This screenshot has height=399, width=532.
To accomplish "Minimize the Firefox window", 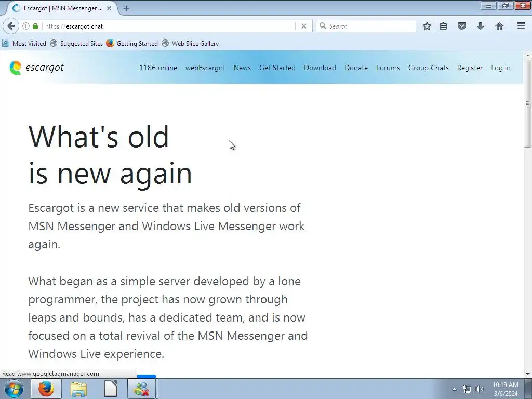I will pos(488,6).
